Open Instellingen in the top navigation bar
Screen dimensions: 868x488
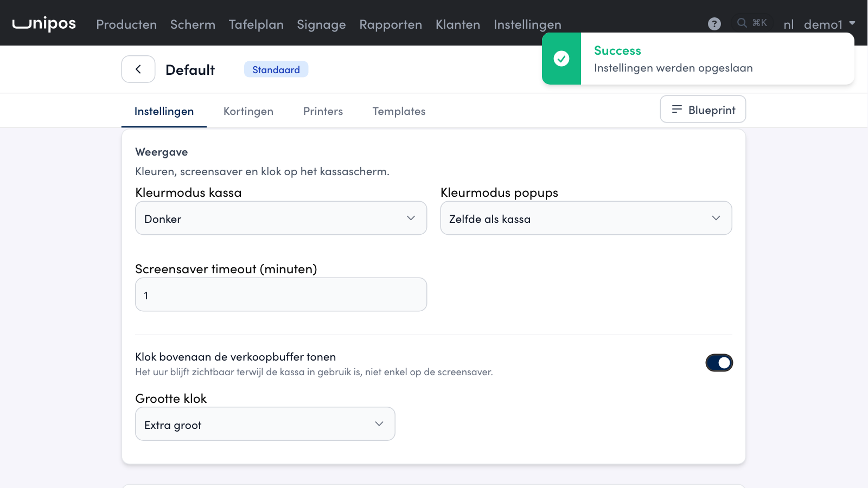527,24
